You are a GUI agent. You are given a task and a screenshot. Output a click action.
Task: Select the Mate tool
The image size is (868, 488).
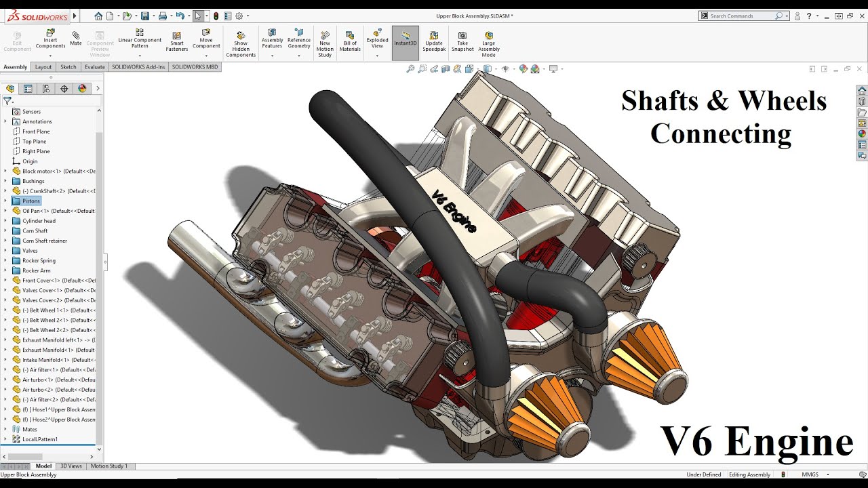coord(76,37)
